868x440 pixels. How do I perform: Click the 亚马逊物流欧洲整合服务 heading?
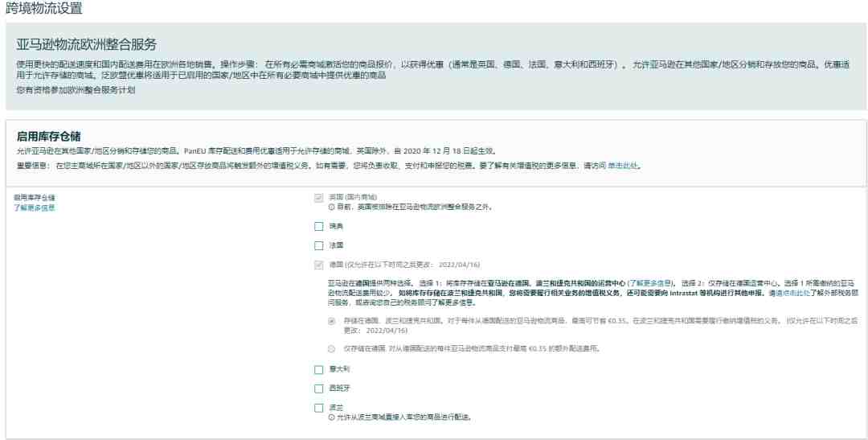click(x=86, y=44)
